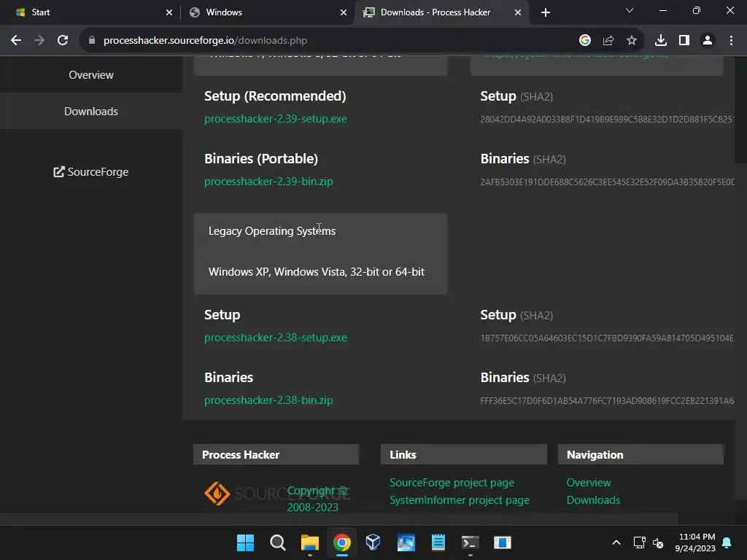This screenshot has height=560, width=747.
Task: Click the Binaries (Portable) heading
Action: [261, 158]
